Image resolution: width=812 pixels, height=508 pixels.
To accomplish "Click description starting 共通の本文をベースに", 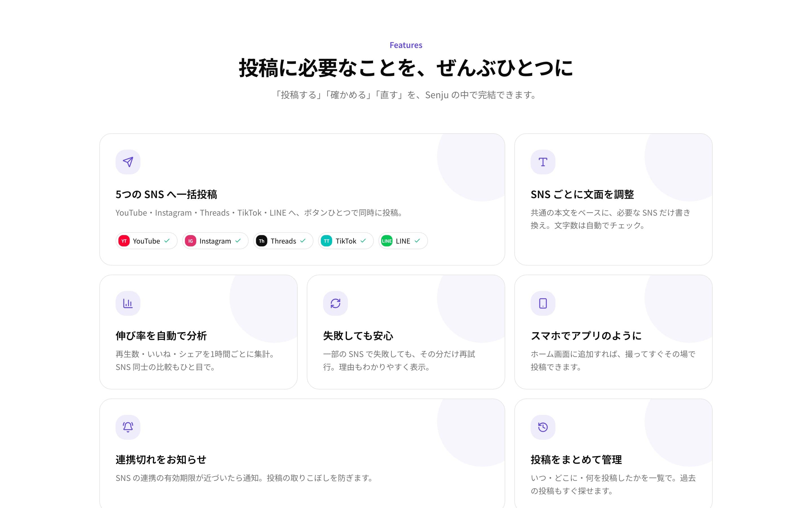I will 610,219.
